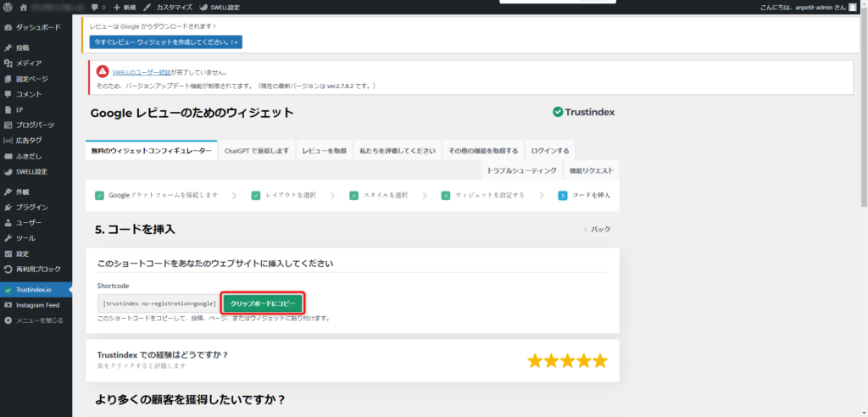Rate Trustindex one star
Image resolution: width=868 pixels, height=417 pixels.
tap(535, 361)
